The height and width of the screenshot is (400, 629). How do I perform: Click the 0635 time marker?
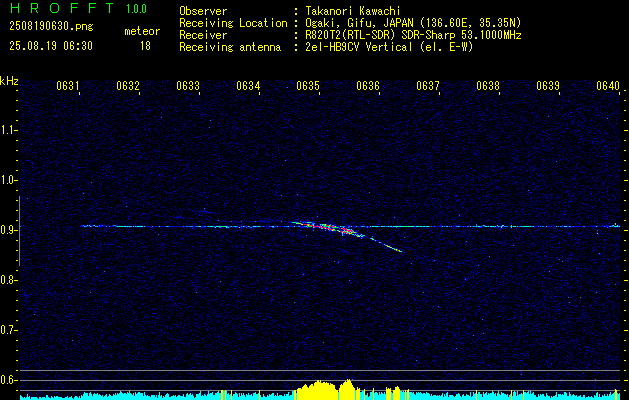[308, 86]
